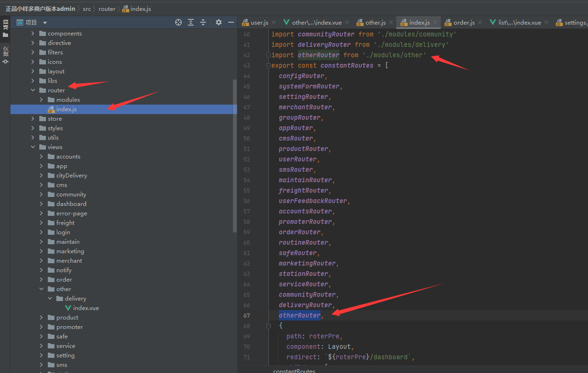This screenshot has height=373, width=588.
Task: Collapse the router folder
Action: [x=33, y=90]
